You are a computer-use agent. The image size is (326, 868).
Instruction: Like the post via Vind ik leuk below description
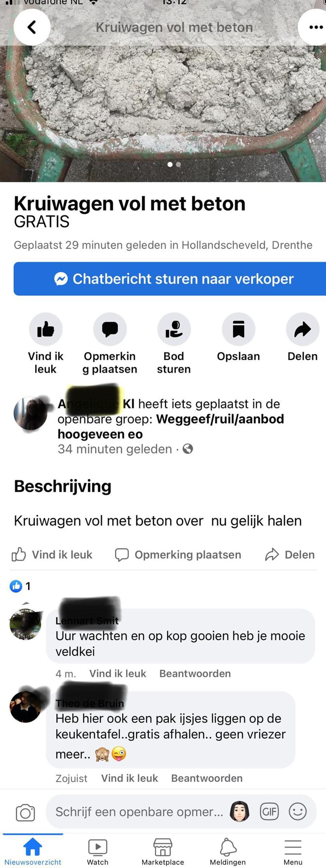[52, 555]
